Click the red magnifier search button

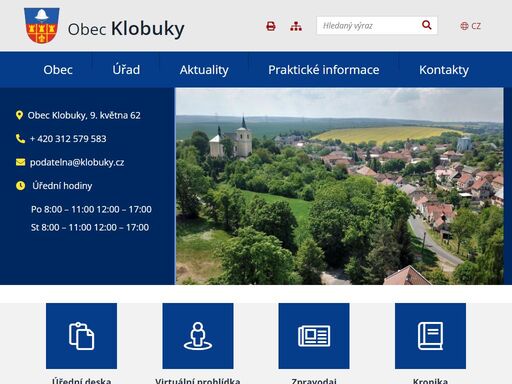427,25
